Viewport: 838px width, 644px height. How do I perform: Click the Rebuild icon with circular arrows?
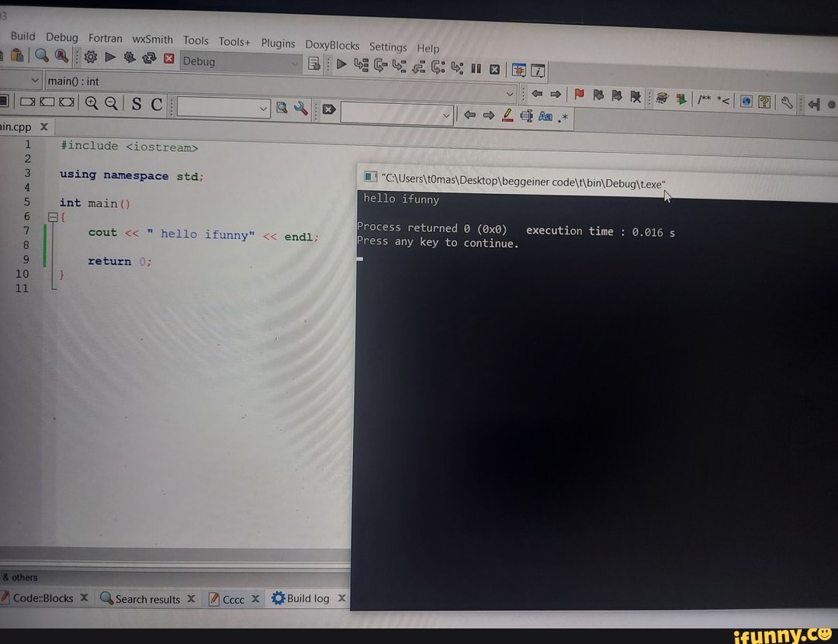[149, 57]
